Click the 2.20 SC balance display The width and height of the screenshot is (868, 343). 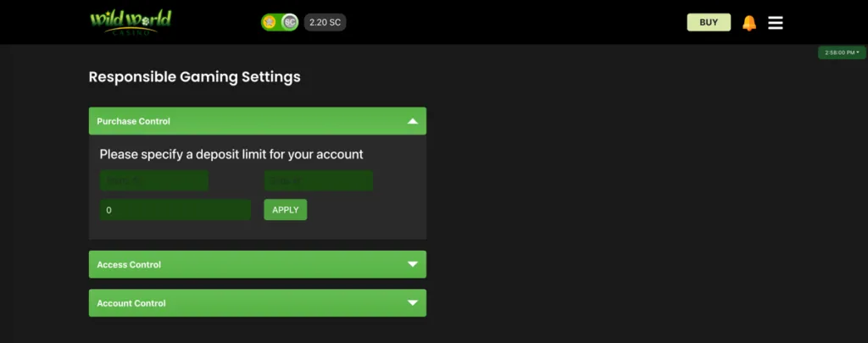click(325, 23)
